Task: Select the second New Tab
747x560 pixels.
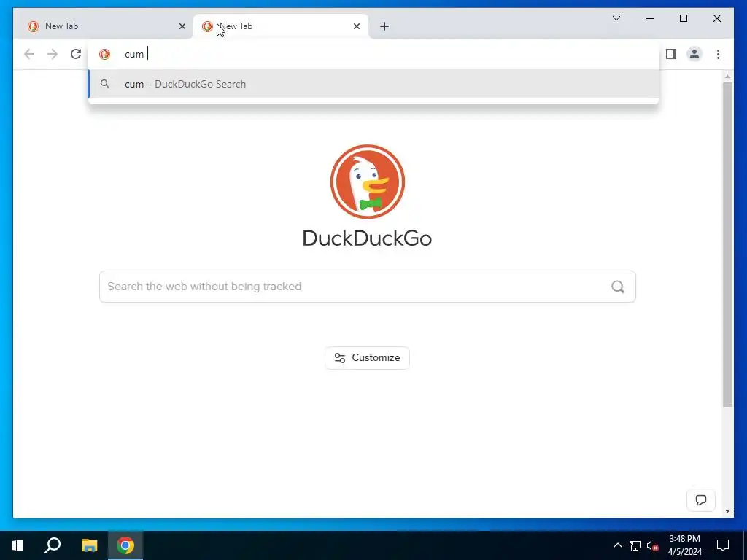Action: coord(281,27)
